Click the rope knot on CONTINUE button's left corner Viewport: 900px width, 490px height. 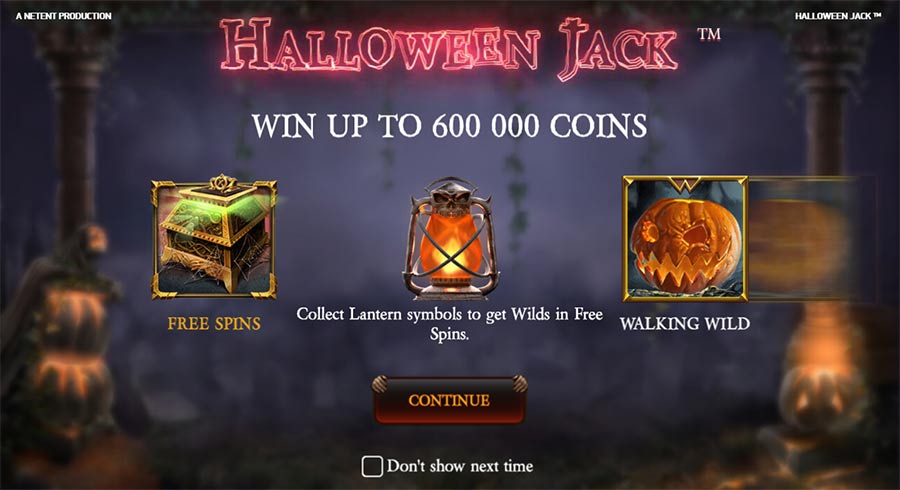(379, 384)
